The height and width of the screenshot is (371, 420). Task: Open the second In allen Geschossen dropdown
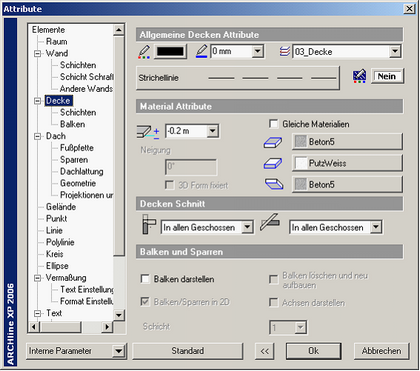coord(376,227)
